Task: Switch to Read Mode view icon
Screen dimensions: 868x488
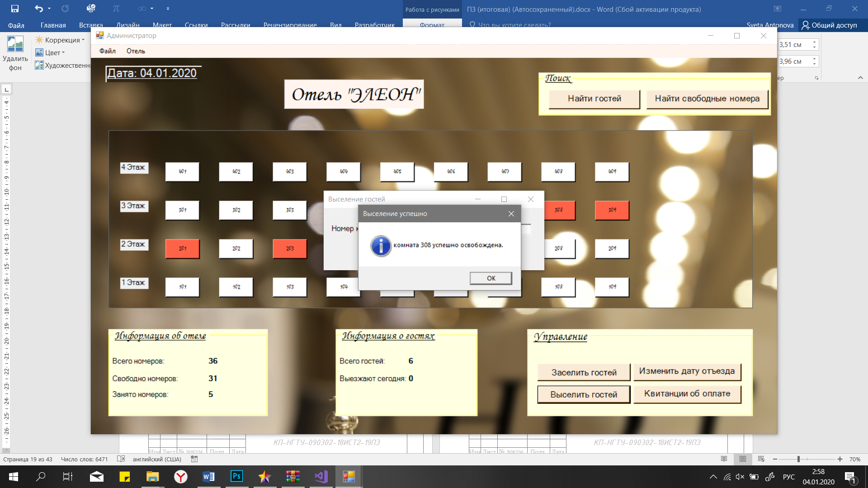Action: tap(724, 459)
